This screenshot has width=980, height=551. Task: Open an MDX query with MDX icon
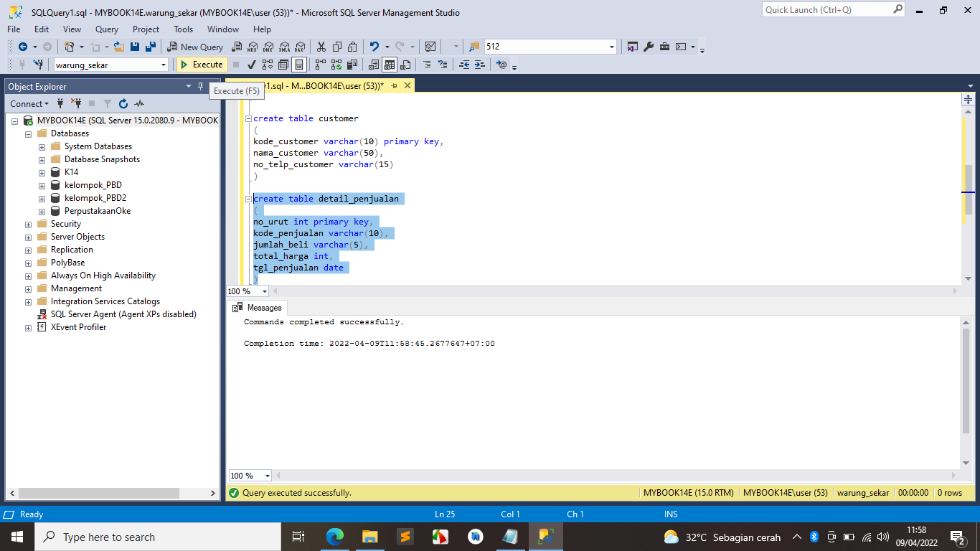pyautogui.click(x=252, y=47)
